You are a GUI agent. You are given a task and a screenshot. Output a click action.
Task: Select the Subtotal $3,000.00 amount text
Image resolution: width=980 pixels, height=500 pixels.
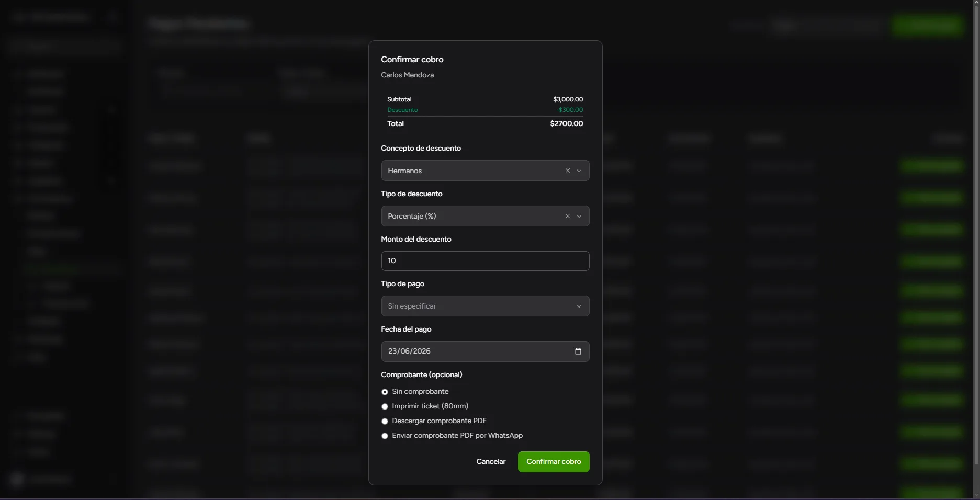coord(568,99)
